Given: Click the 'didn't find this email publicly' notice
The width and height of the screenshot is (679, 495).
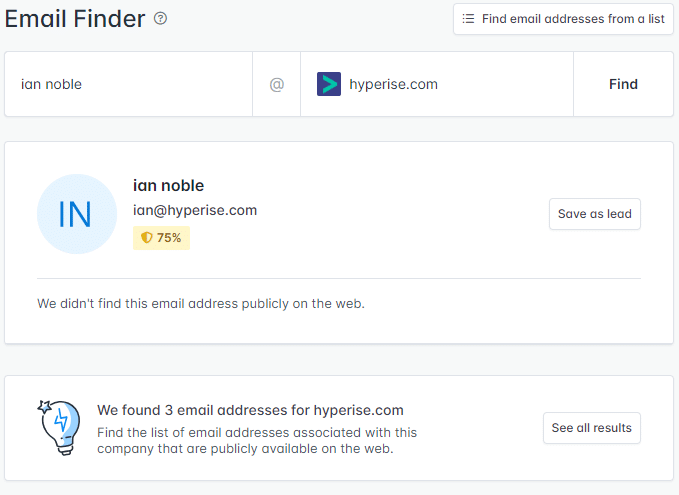Looking at the screenshot, I should 201,303.
